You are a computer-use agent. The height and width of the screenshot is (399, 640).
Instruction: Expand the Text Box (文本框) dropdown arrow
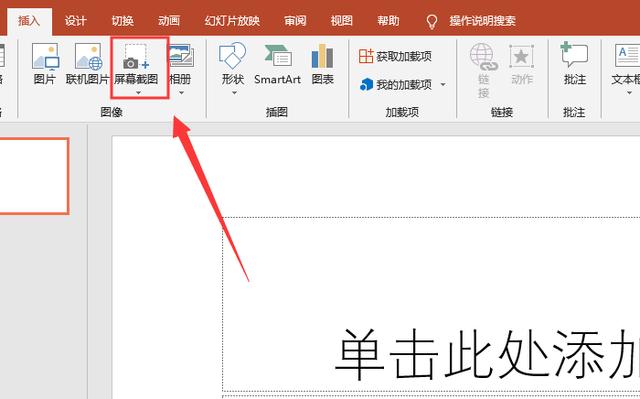(x=629, y=93)
